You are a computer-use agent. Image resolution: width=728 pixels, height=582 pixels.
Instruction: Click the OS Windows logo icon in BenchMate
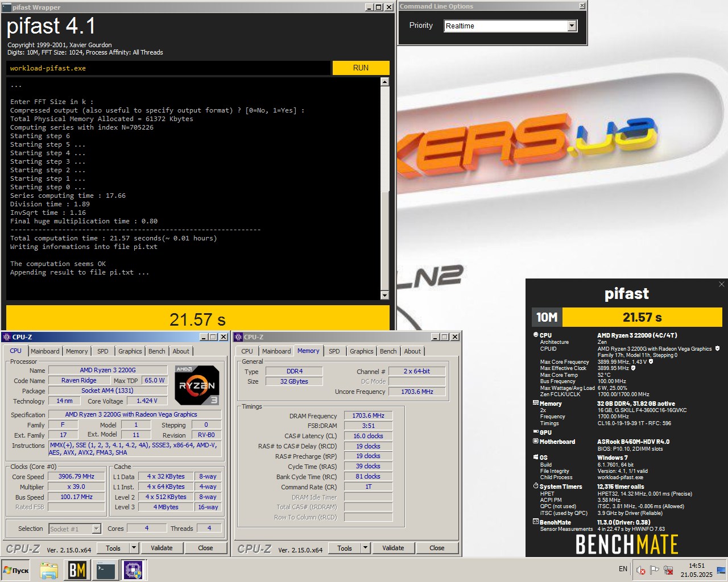(536, 457)
